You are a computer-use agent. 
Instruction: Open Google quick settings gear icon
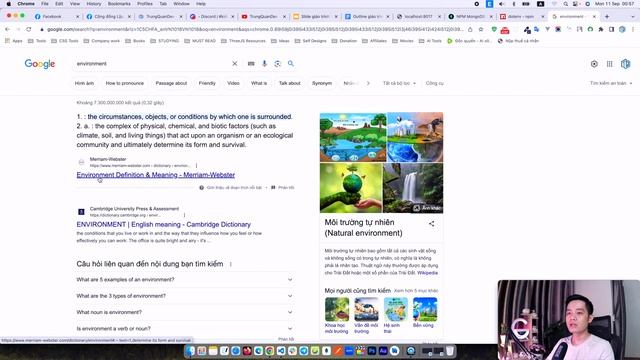(x=594, y=64)
